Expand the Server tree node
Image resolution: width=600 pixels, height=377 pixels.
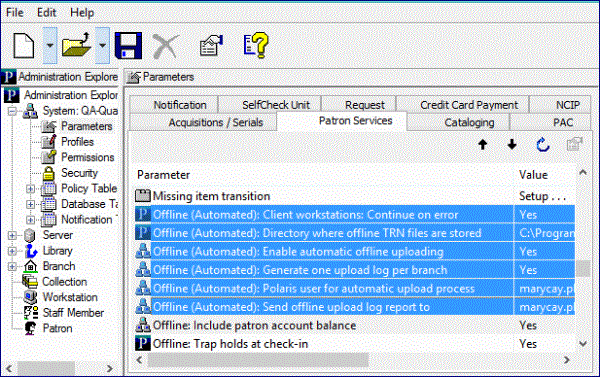click(x=12, y=235)
